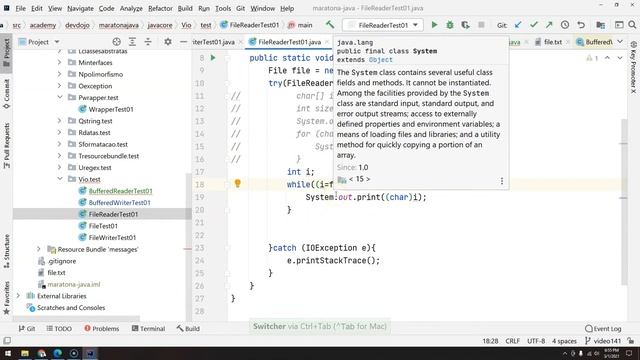Viewport: 640px width, 360px height.
Task: Run FileReaderTest01 with the green play button
Action: point(434,25)
